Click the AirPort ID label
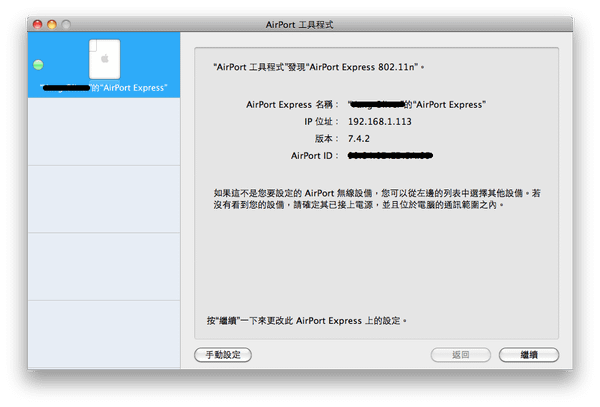Image resolution: width=600 pixels, height=407 pixels. click(x=315, y=156)
